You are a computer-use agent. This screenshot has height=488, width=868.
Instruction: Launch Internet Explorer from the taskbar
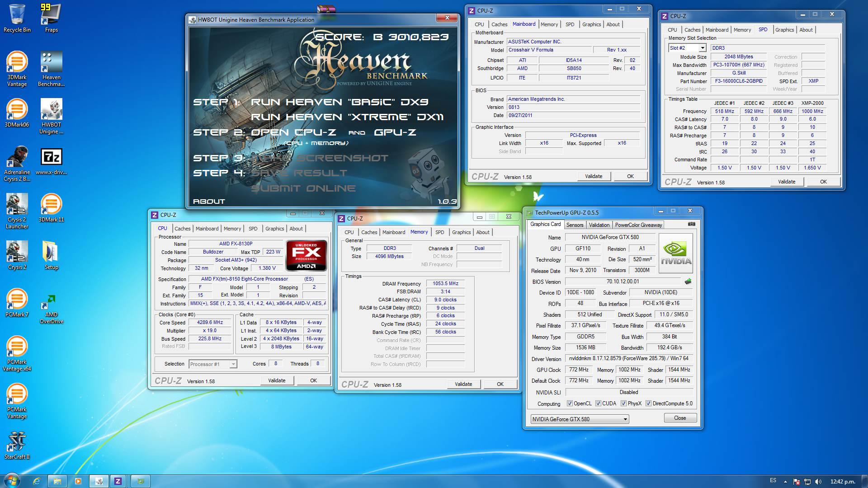(37, 481)
